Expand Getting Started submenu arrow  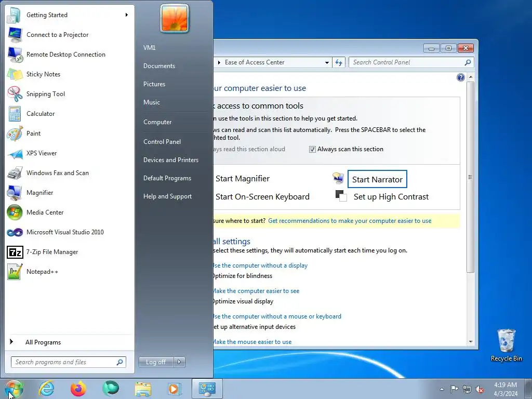(127, 15)
